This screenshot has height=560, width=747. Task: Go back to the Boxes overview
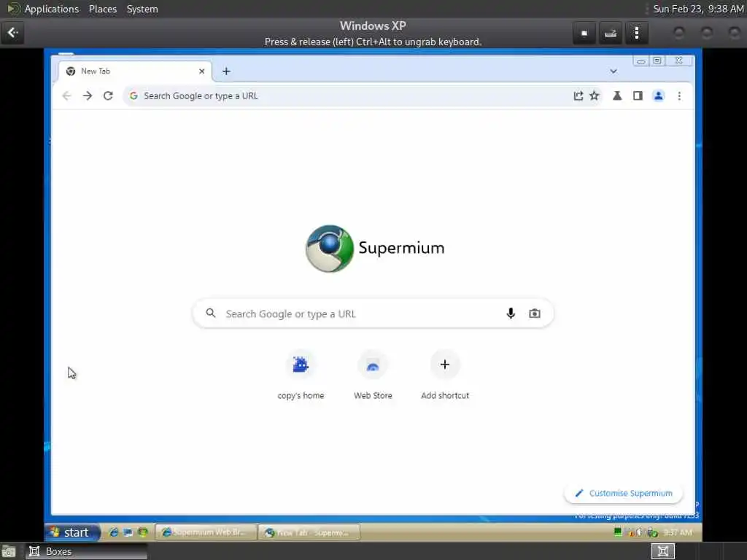click(x=12, y=33)
